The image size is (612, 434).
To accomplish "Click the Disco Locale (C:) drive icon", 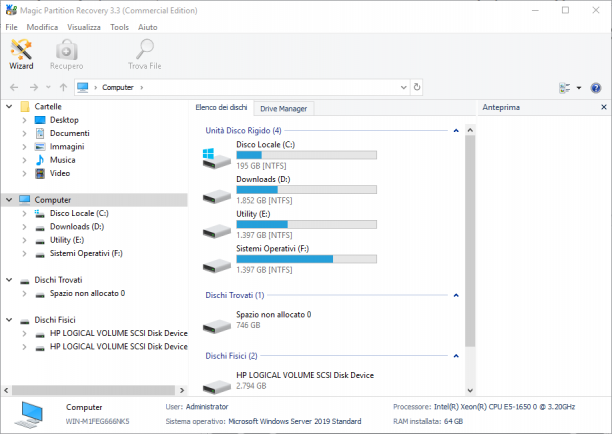I will click(x=216, y=158).
